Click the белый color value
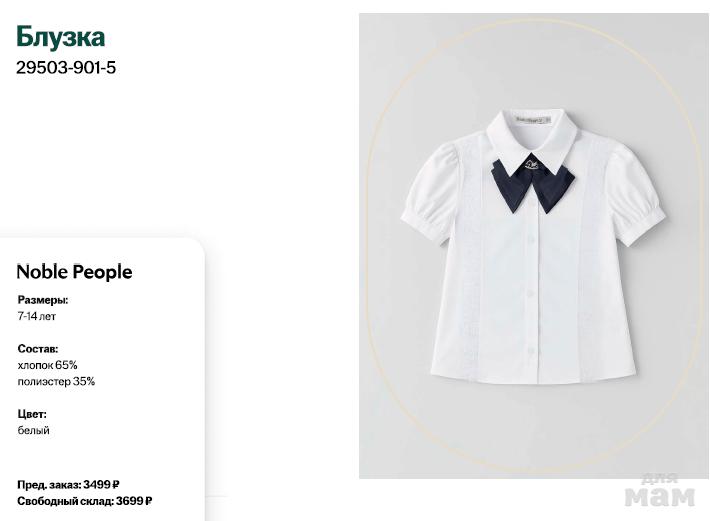 click(x=34, y=430)
